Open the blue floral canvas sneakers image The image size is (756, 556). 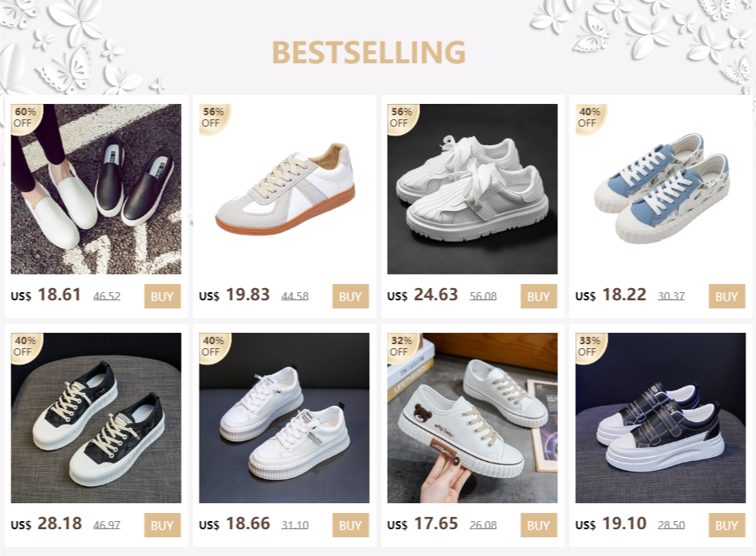pyautogui.click(x=660, y=189)
